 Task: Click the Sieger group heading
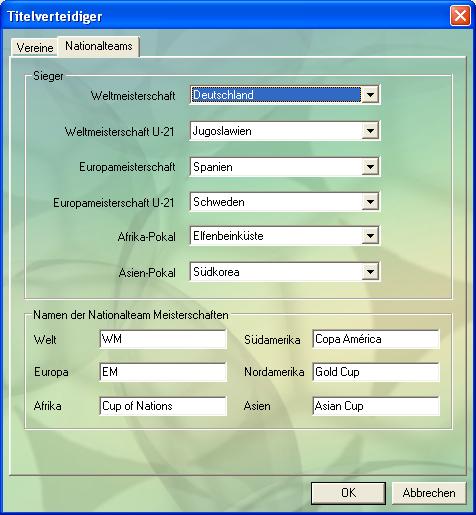coord(48,76)
